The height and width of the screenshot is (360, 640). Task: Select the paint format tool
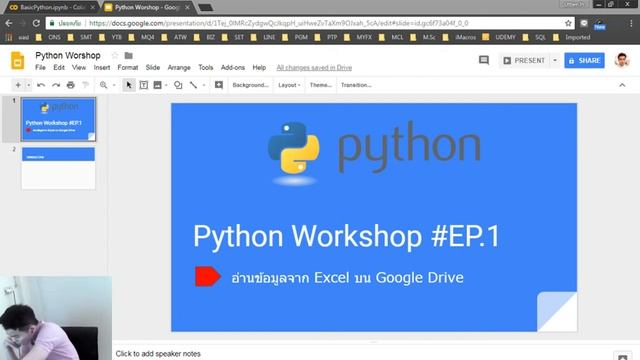click(85, 85)
